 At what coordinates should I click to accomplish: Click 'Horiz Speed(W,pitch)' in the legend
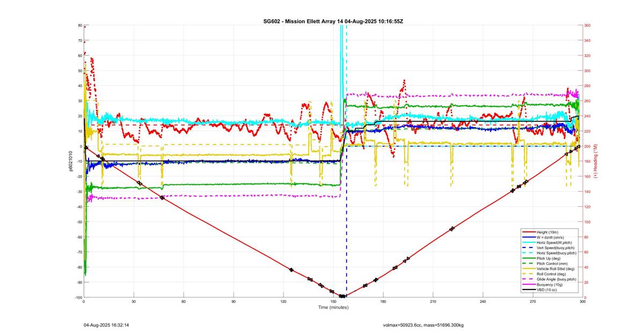click(554, 242)
